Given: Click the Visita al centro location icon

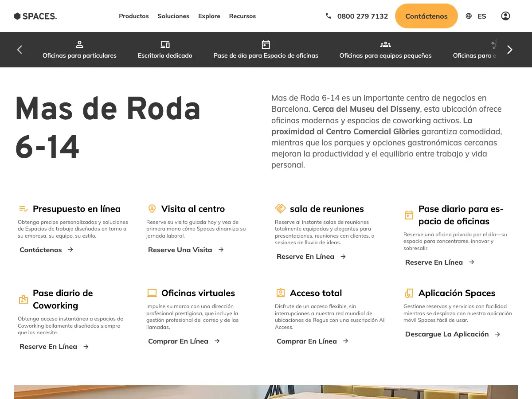Looking at the screenshot, I should (152, 209).
